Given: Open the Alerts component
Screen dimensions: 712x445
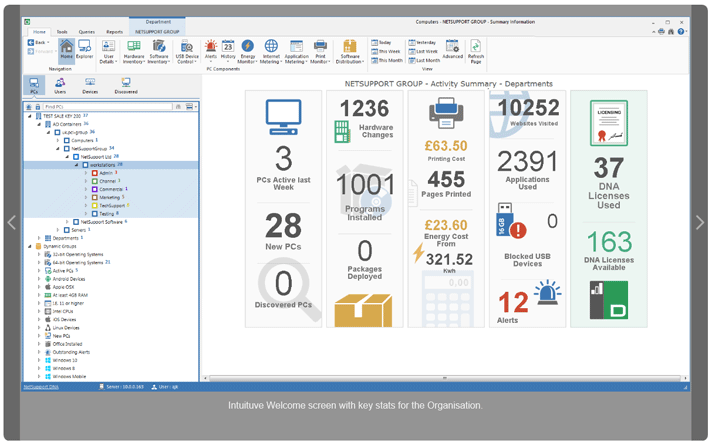Looking at the screenshot, I should (211, 49).
